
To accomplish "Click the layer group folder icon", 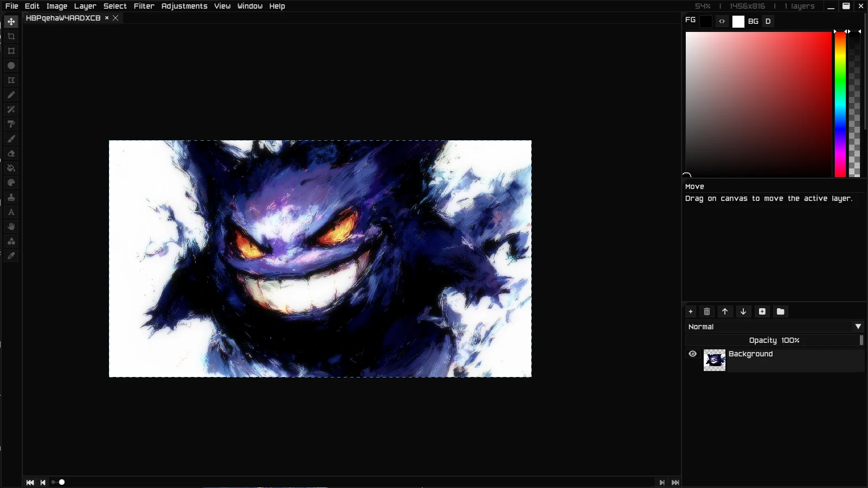I will (x=781, y=311).
